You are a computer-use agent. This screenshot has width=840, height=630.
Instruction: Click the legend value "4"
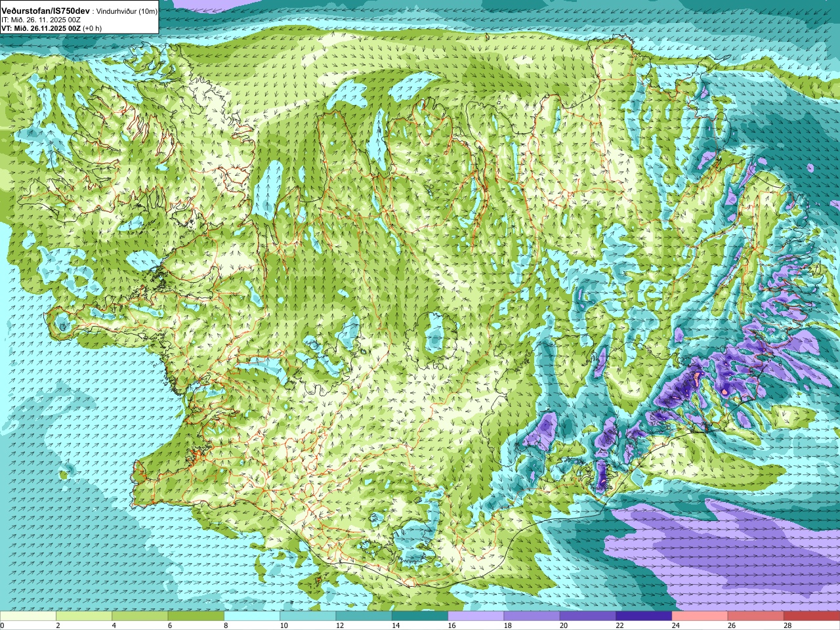pos(114,625)
